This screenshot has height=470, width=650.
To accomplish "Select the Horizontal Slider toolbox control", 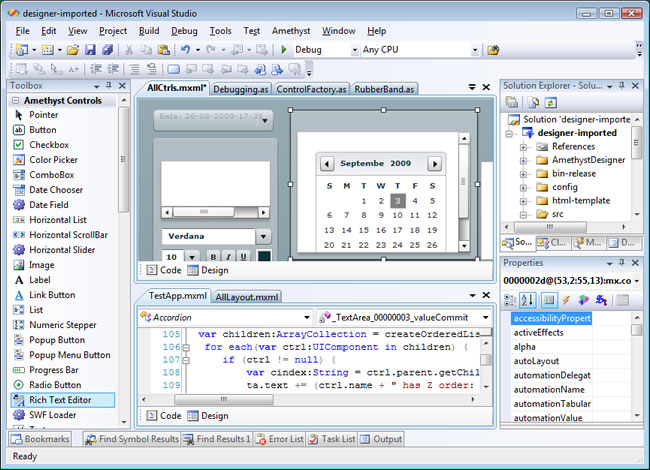I will coord(62,249).
